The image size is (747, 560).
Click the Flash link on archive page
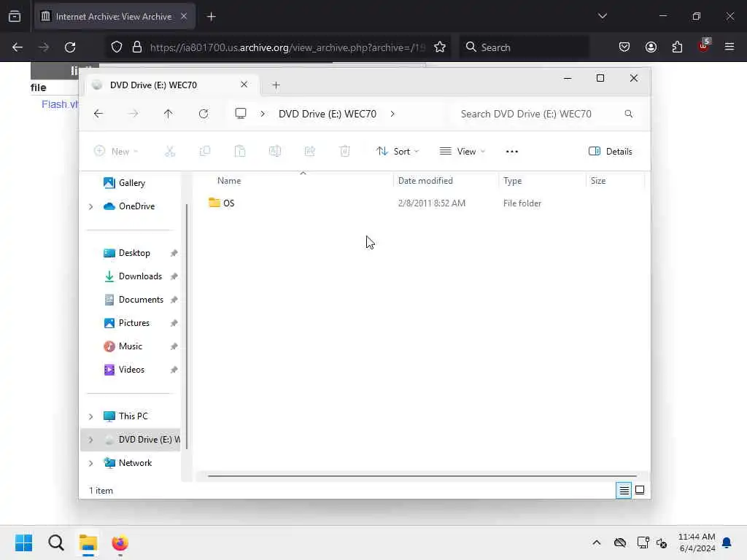click(59, 104)
